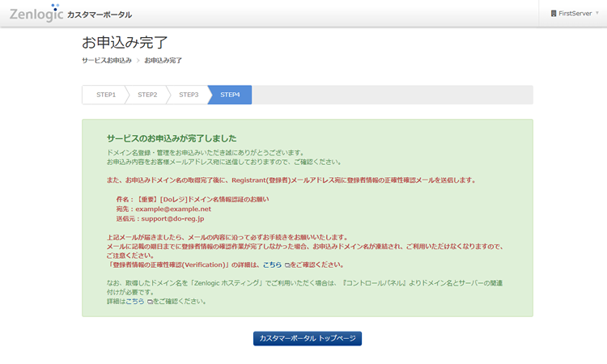The height and width of the screenshot is (364, 607).
Task: Select the highlighted STEP4 step tab
Action: pos(230,95)
